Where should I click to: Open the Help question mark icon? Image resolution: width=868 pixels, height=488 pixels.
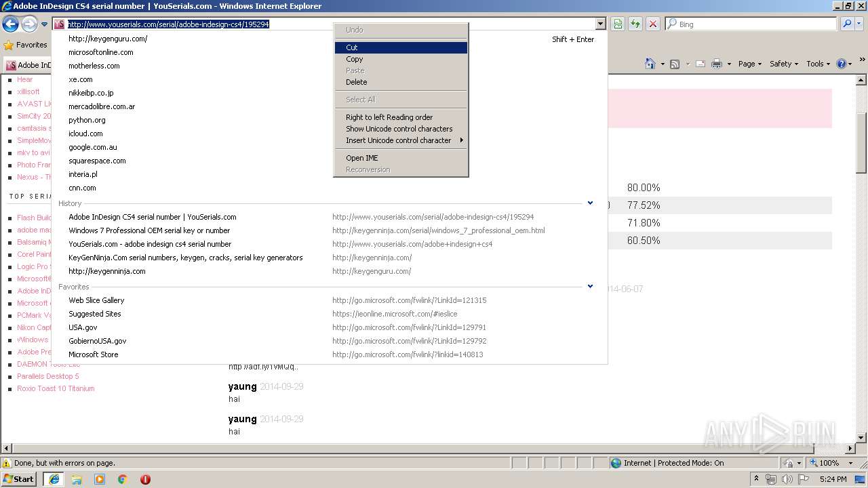point(842,64)
